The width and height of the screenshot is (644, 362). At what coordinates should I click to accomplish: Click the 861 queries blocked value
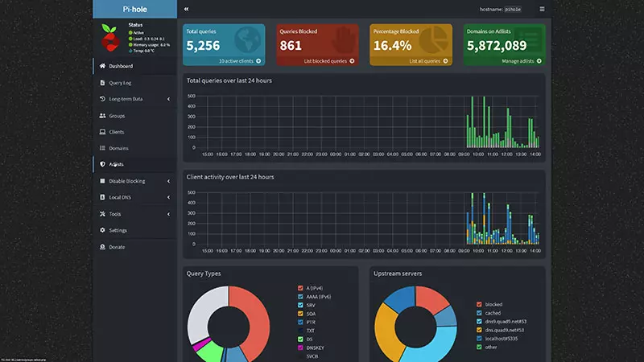[291, 46]
